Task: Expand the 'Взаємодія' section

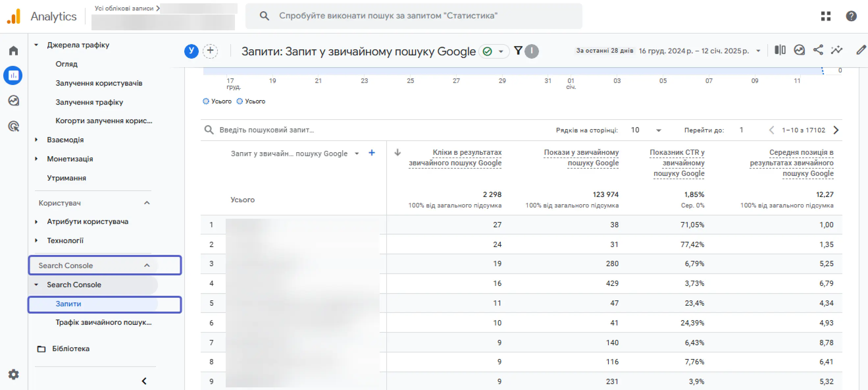Action: pos(37,140)
